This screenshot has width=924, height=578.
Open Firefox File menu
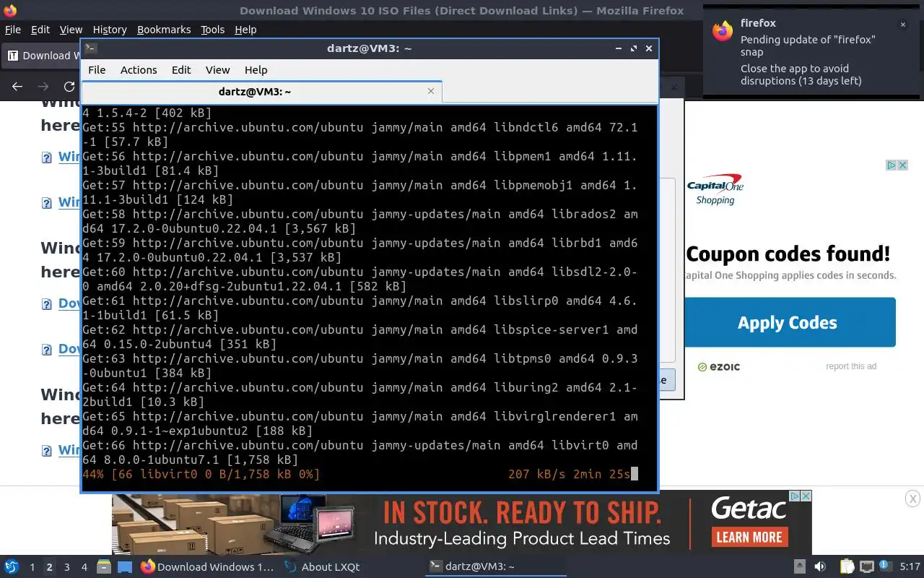[13, 30]
